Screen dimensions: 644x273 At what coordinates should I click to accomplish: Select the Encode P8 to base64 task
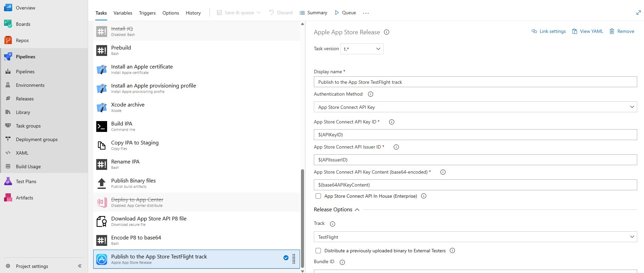point(197,240)
